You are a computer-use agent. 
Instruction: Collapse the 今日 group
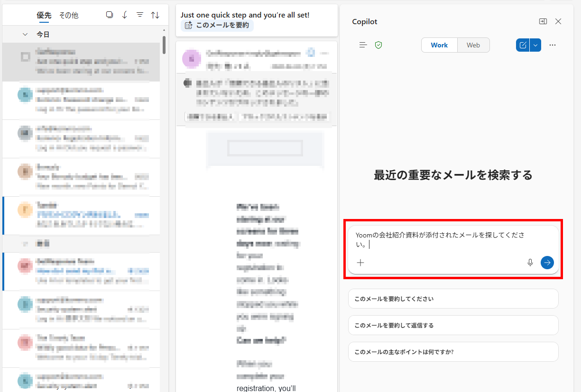click(x=25, y=34)
